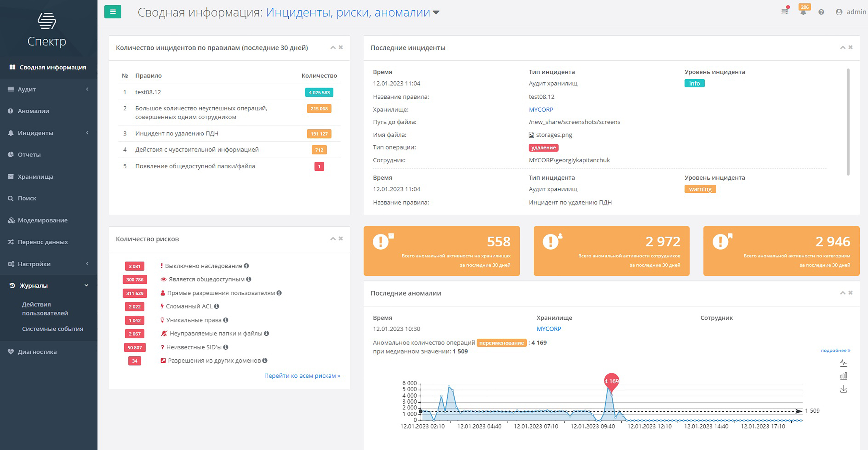Open the notifications bell with 206 badge
Image resolution: width=868 pixels, height=450 pixels.
[803, 12]
